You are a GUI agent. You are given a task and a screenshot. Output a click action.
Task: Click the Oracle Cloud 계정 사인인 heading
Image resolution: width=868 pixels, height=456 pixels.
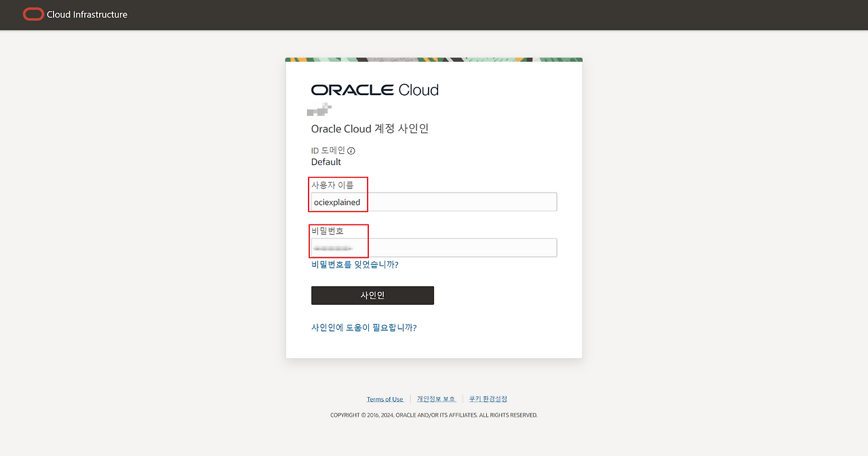coord(370,129)
